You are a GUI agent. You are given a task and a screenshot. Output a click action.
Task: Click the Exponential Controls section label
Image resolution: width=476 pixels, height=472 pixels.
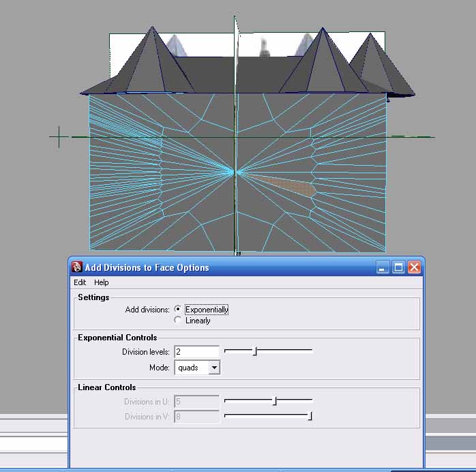point(117,338)
